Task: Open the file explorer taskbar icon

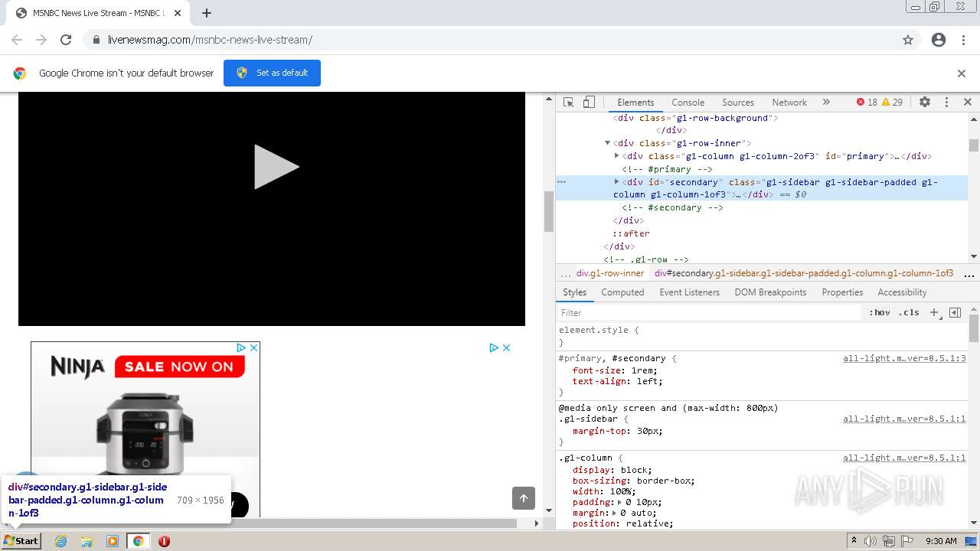Action: click(x=87, y=541)
